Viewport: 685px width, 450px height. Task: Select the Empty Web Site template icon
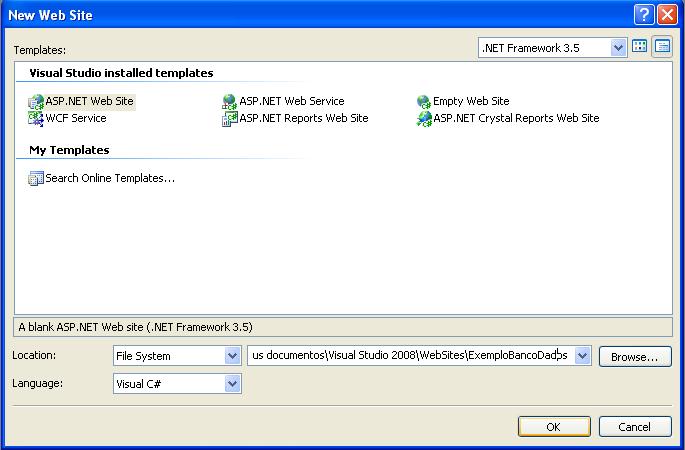[x=424, y=102]
